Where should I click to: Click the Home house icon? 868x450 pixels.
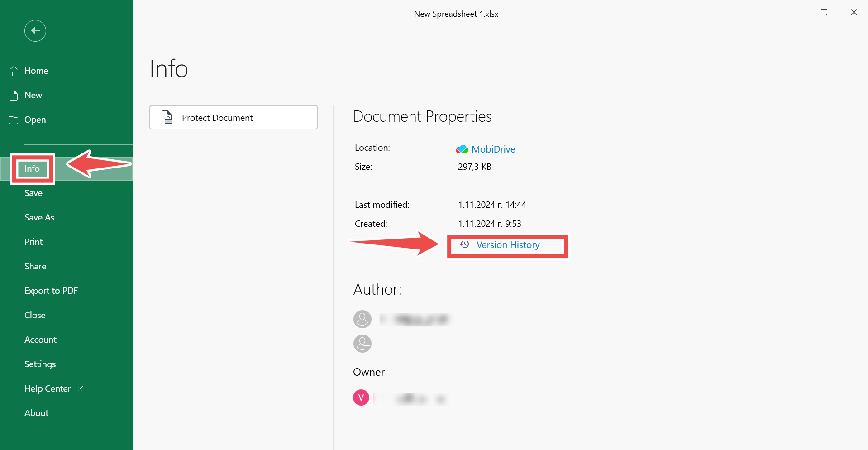[14, 71]
